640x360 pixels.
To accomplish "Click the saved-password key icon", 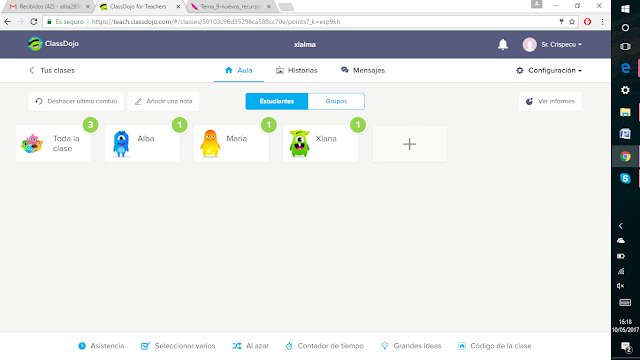I will pos(561,22).
